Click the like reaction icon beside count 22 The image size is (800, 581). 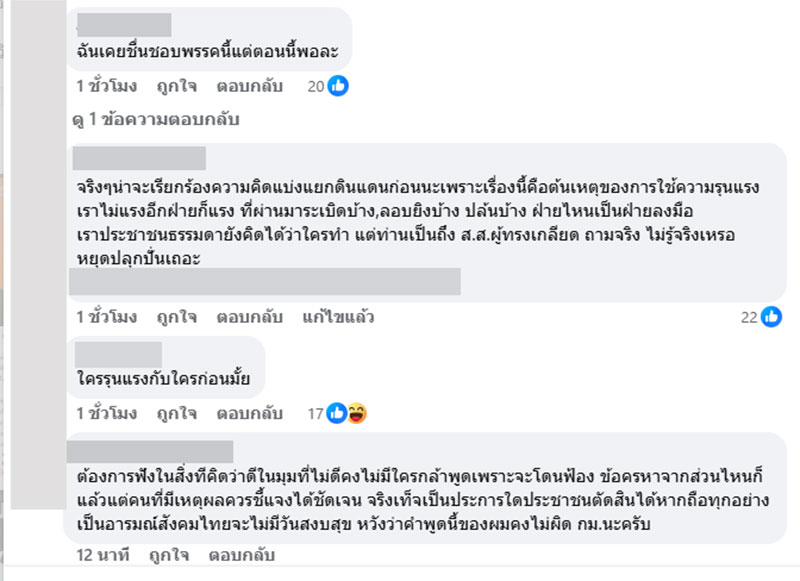coord(771,317)
